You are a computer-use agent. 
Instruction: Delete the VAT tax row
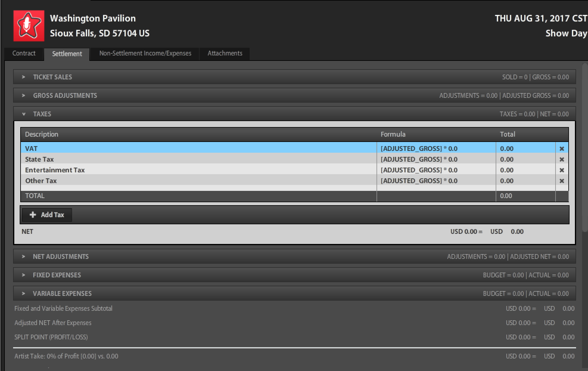562,149
